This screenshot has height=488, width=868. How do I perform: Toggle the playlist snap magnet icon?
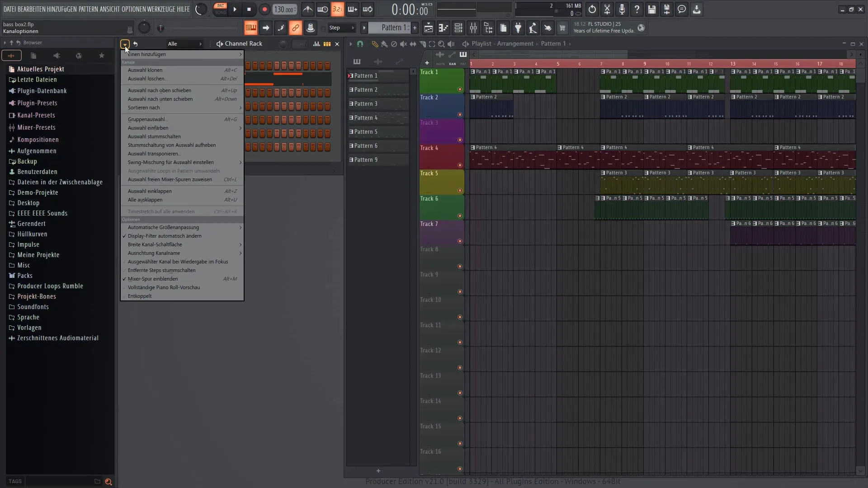pyautogui.click(x=360, y=44)
